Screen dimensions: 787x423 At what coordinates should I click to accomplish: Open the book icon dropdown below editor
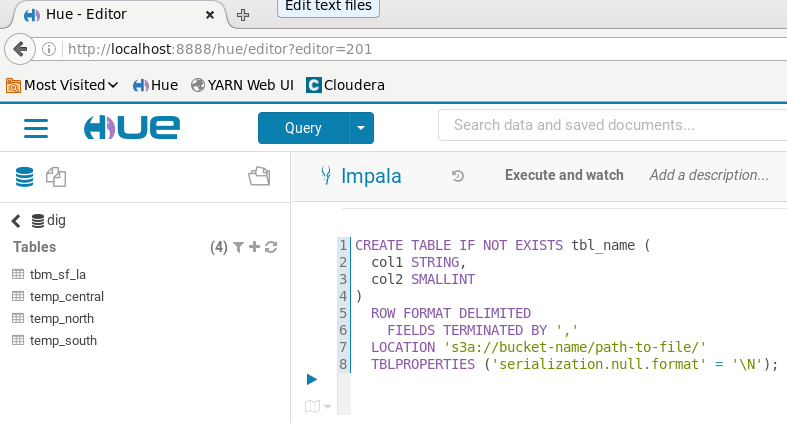pyautogui.click(x=318, y=406)
